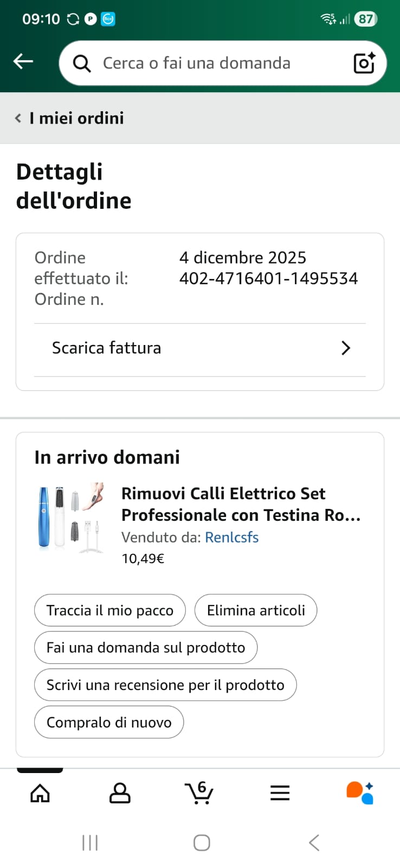Open the callus remover product thumbnail
400x868 pixels.
point(70,518)
